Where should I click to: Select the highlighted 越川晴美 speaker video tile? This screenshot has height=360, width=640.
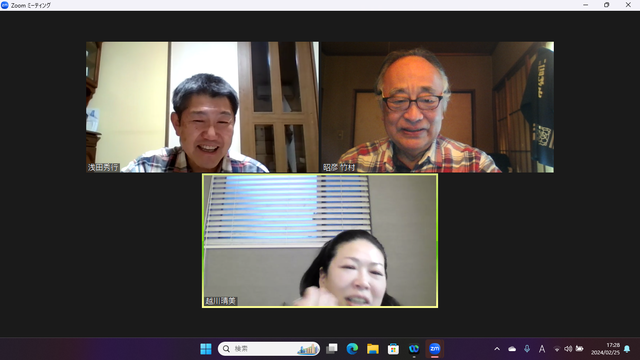[320, 241]
